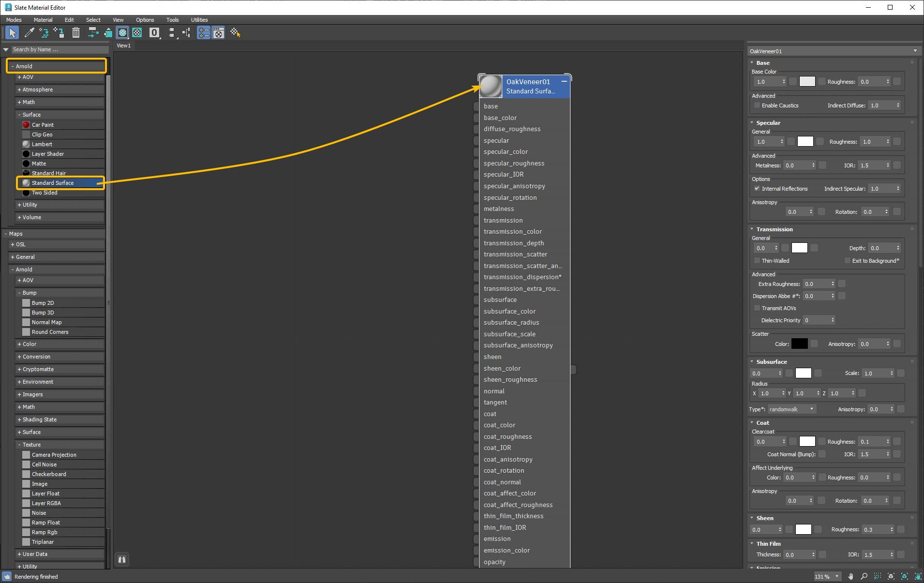Image resolution: width=924 pixels, height=583 pixels.
Task: Click Put Material to Scene icon
Action: point(44,32)
